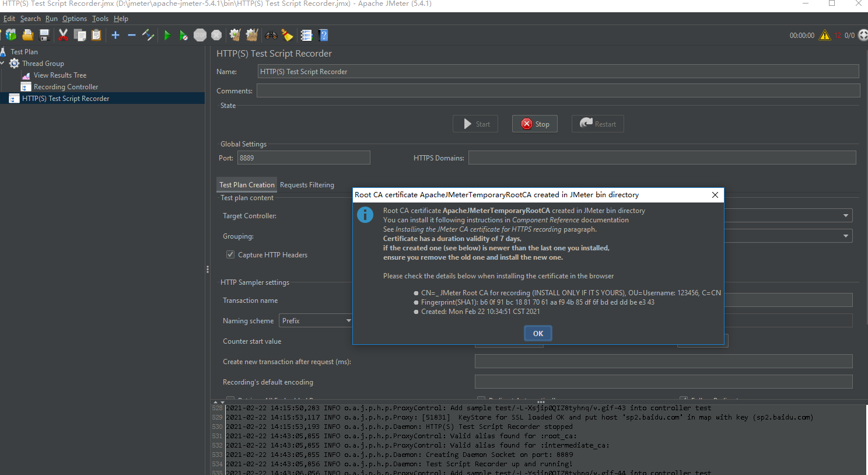Click the Thread Group gear icon
Viewport: 868px width, 475px height.
[x=15, y=63]
